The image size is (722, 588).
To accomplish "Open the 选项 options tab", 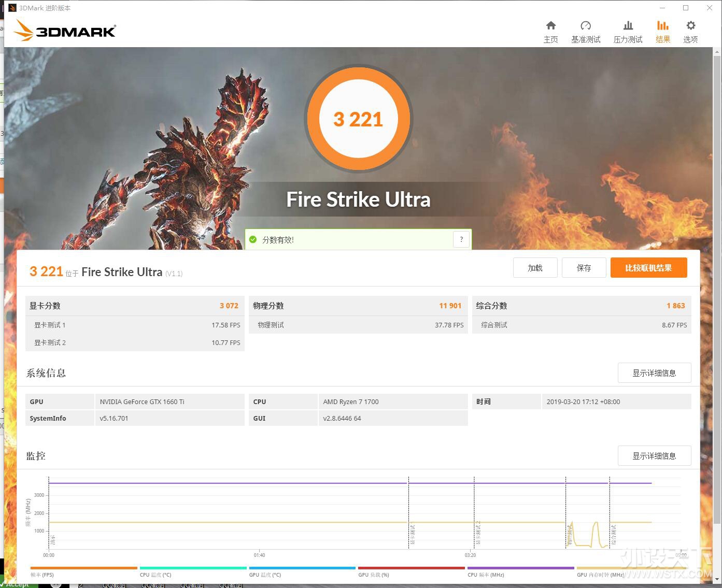I will tap(690, 32).
